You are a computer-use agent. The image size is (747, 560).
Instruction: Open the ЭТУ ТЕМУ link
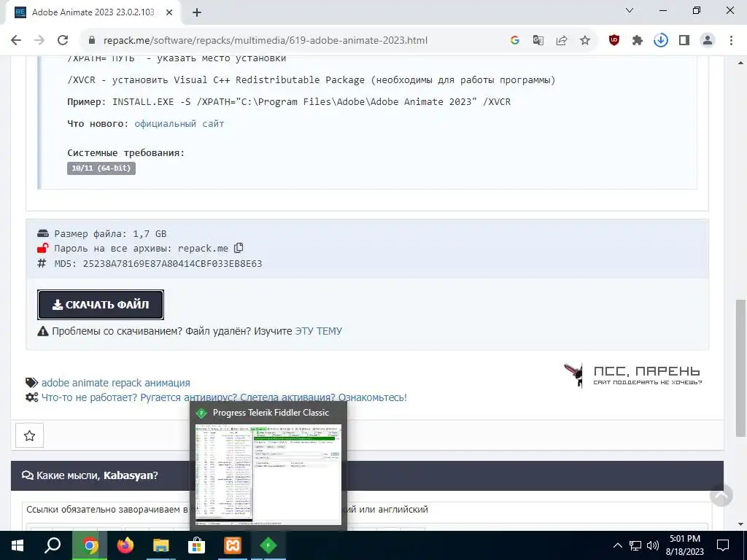(x=318, y=331)
